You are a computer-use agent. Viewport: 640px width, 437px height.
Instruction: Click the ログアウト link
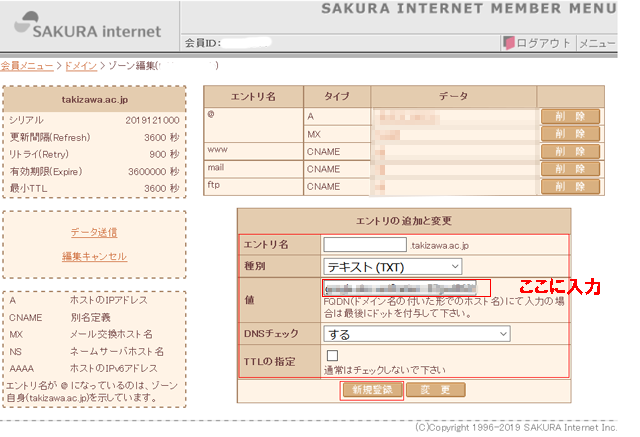click(x=542, y=43)
